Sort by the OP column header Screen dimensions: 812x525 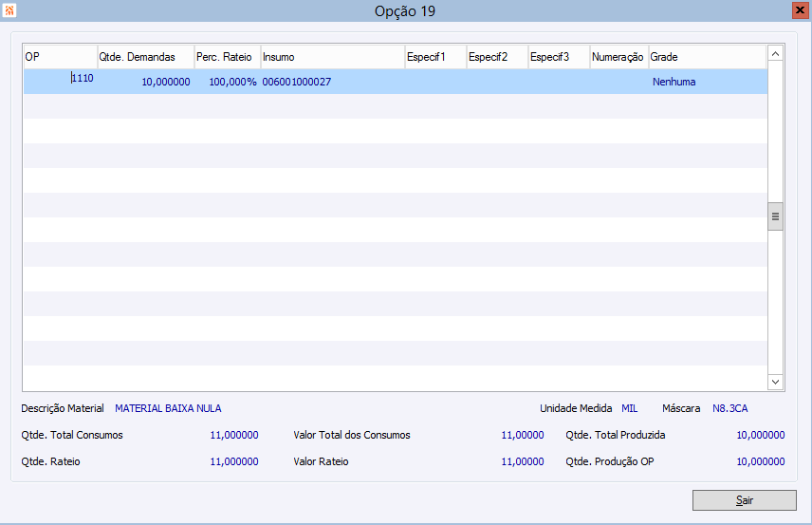click(x=61, y=57)
